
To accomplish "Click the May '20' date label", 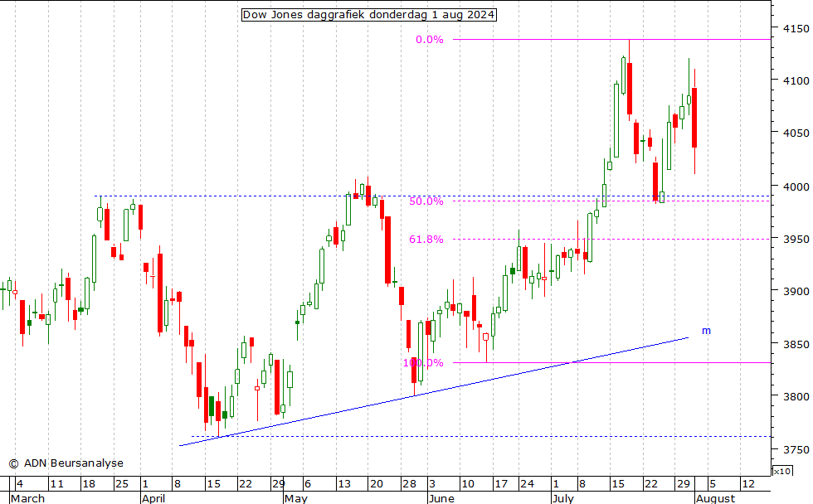I will pyautogui.click(x=377, y=484).
